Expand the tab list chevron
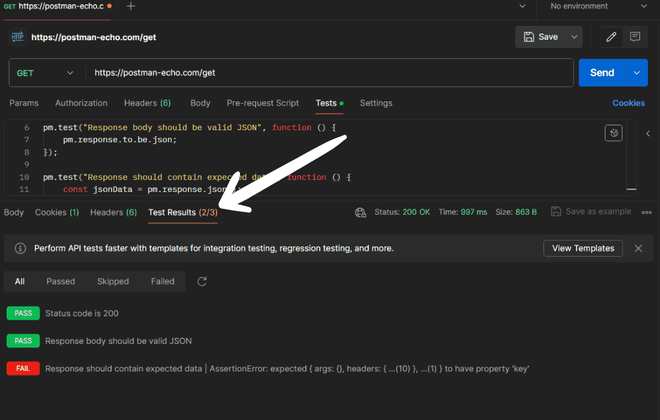 (522, 6)
